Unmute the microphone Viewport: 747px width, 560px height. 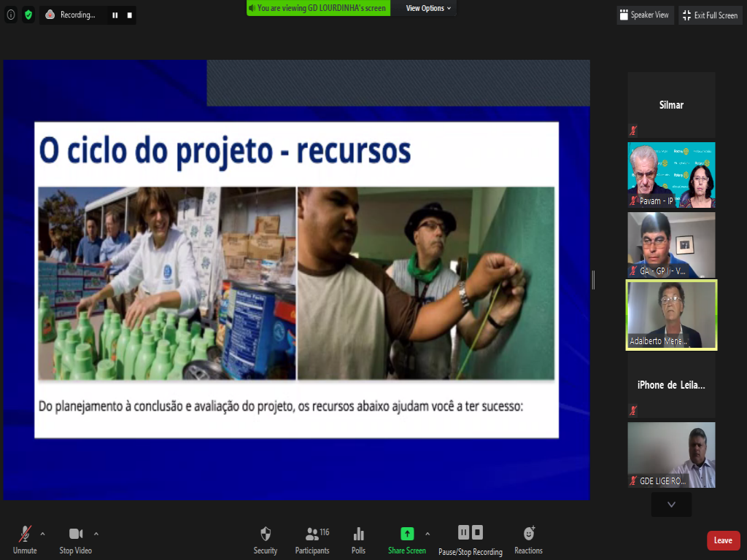[x=26, y=540]
